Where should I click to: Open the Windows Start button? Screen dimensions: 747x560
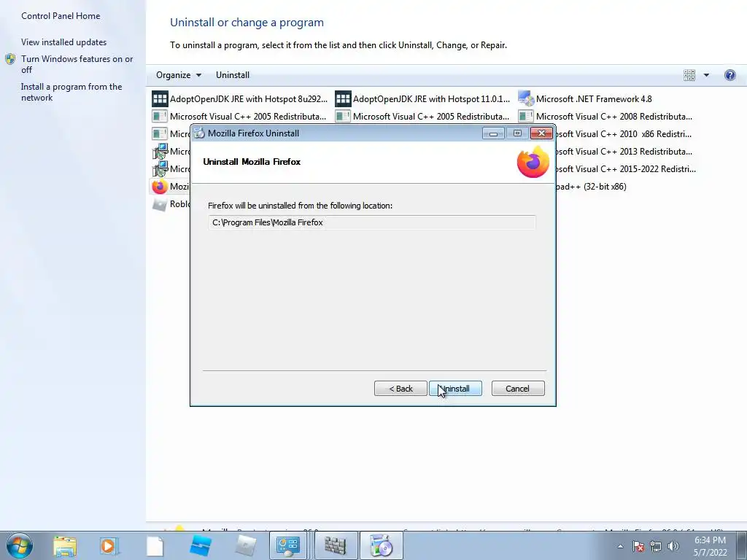tap(20, 545)
